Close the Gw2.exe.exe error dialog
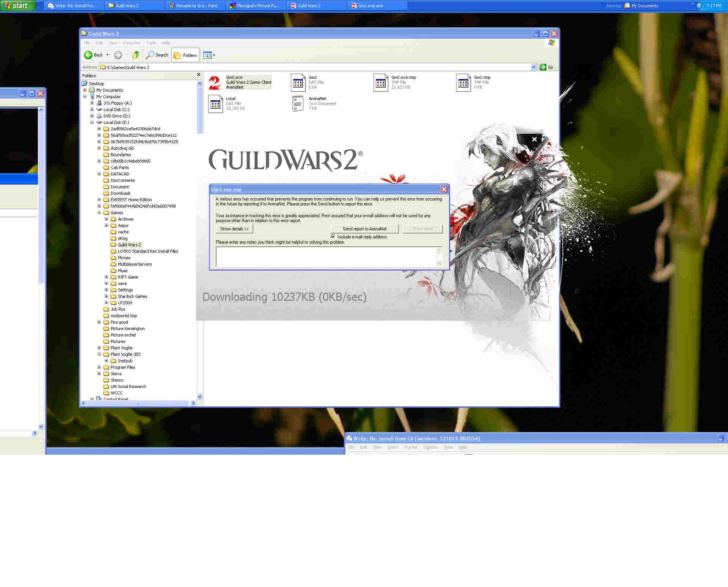Viewport: 728px width, 587px height. click(x=444, y=189)
